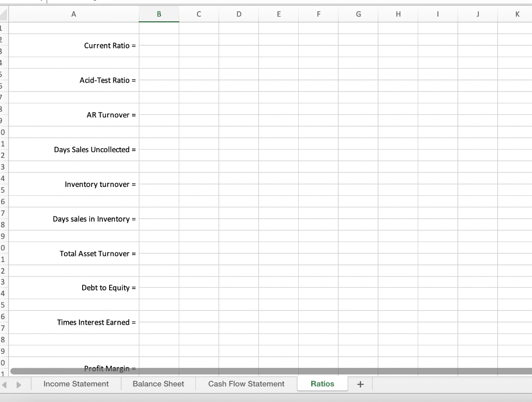This screenshot has height=402, width=532.
Task: Select the 'Debt to Equity =' cell
Action: pos(74,288)
